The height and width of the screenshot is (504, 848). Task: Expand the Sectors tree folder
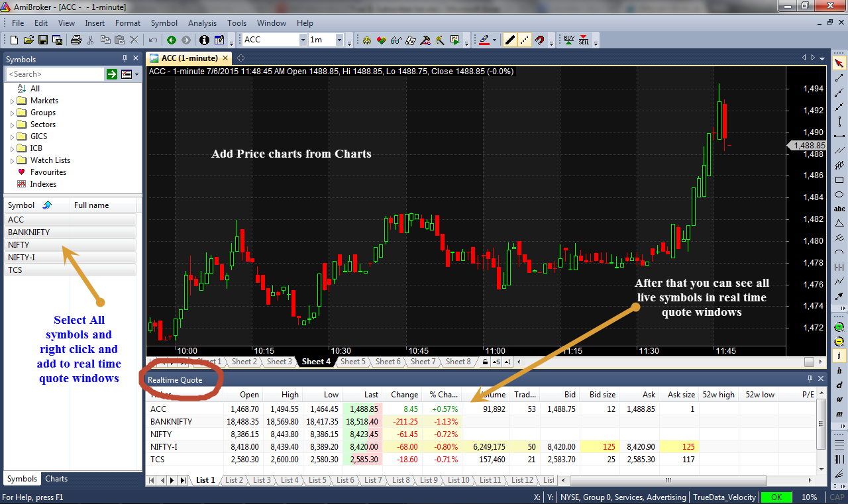point(12,125)
